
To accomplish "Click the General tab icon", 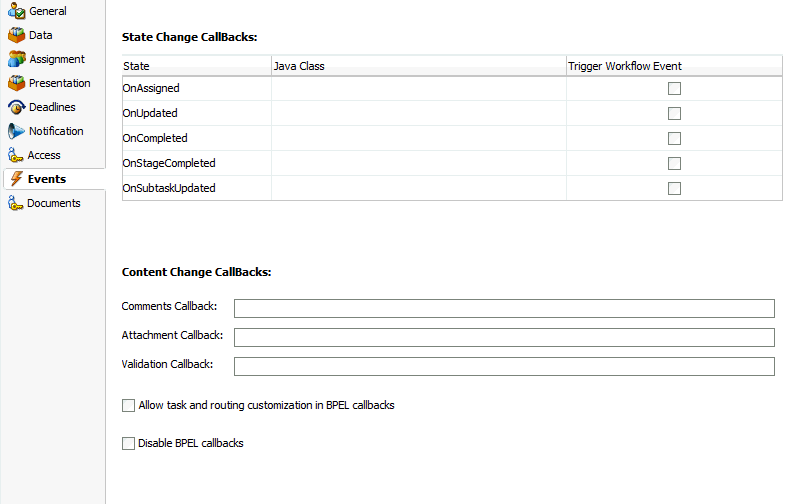I will (x=16, y=11).
